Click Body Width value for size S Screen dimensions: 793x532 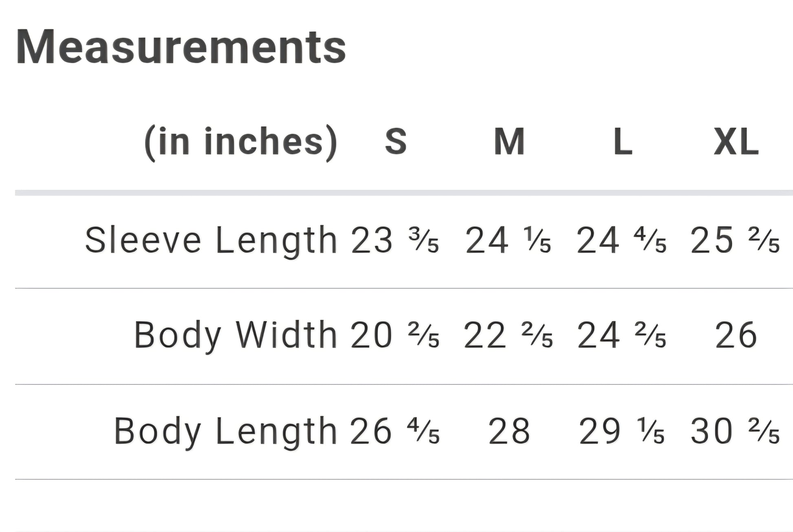click(394, 335)
